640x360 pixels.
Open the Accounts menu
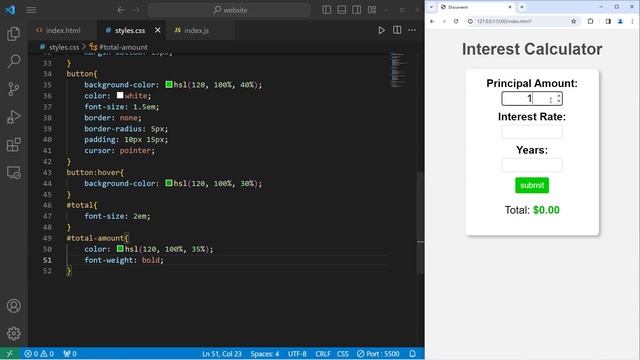click(13, 306)
